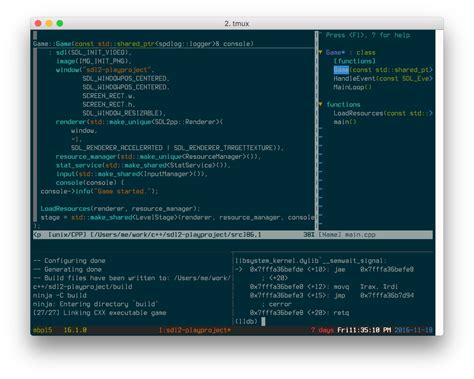
Task: Click the image(IMG_INIT_PNG) line
Action: 93,61
